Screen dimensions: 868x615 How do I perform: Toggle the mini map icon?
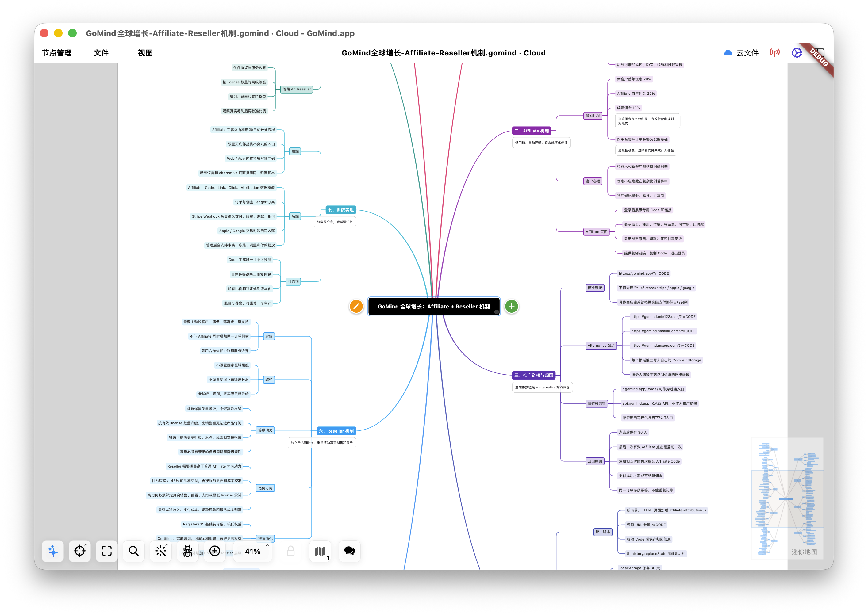(321, 551)
